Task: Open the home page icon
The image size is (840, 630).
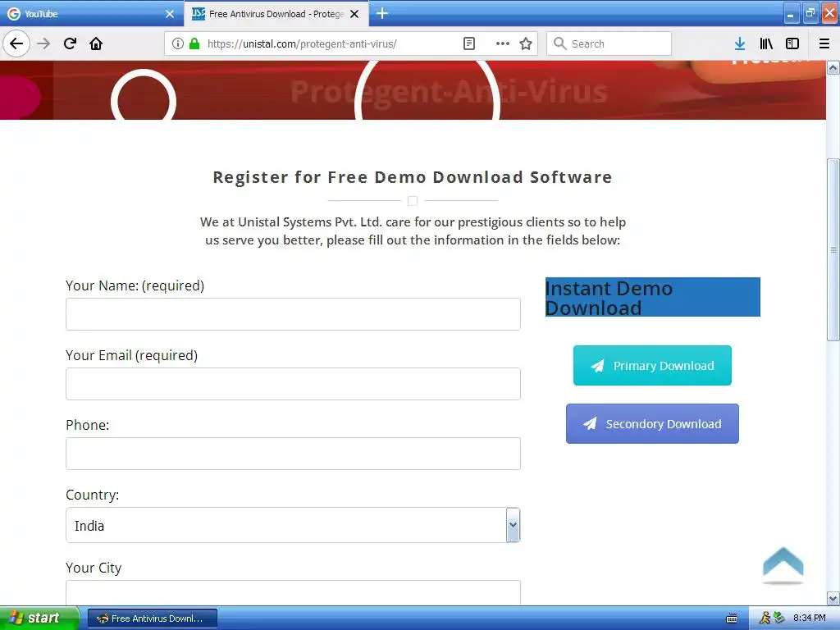Action: click(x=96, y=43)
